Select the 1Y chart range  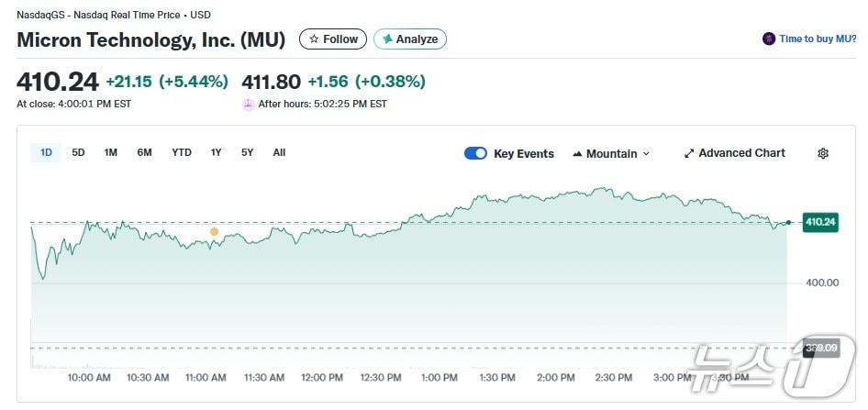216,153
